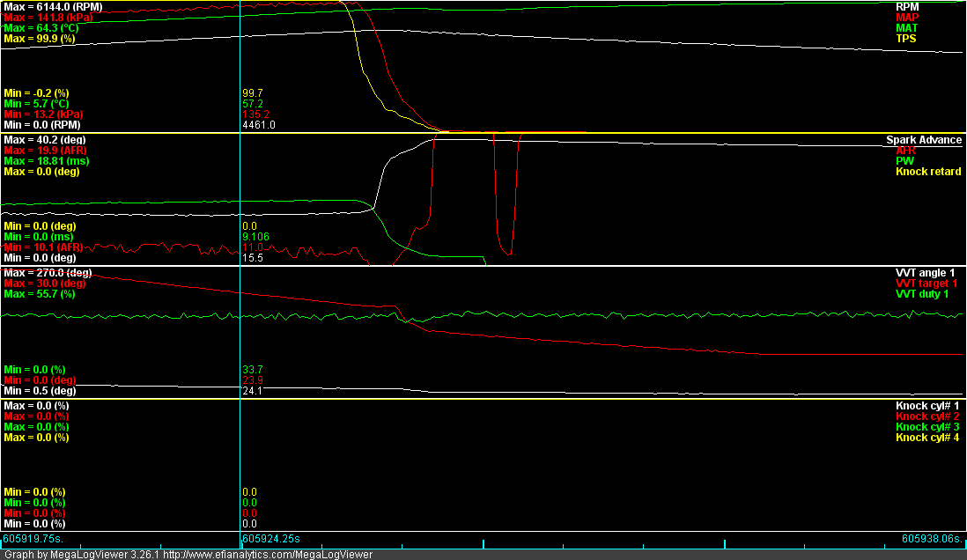Select the VVT duty 1 legend label
967x560 pixels.
pyautogui.click(x=922, y=294)
